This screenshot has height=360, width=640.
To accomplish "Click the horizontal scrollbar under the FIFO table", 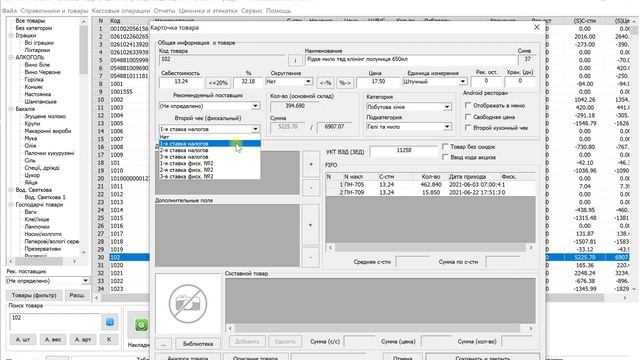I will click(x=430, y=247).
